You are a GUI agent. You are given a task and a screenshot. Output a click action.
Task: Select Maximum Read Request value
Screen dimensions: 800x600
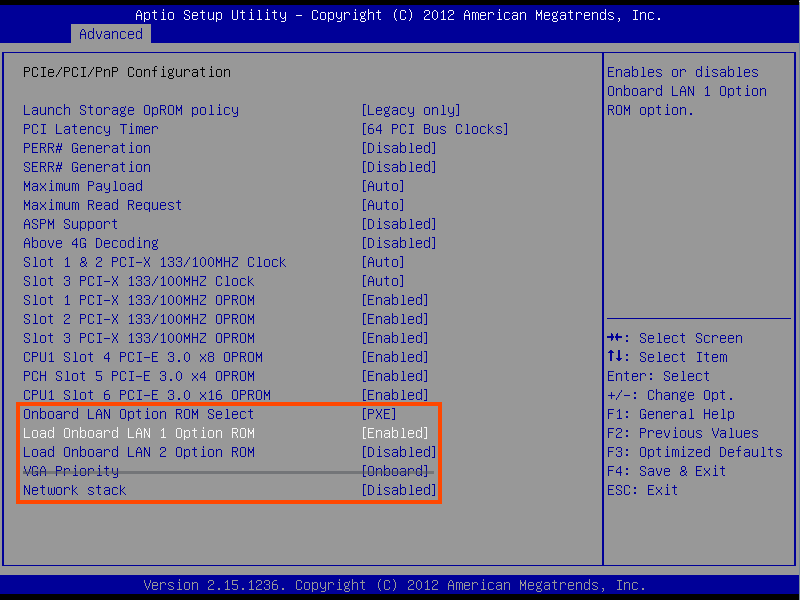(x=382, y=205)
